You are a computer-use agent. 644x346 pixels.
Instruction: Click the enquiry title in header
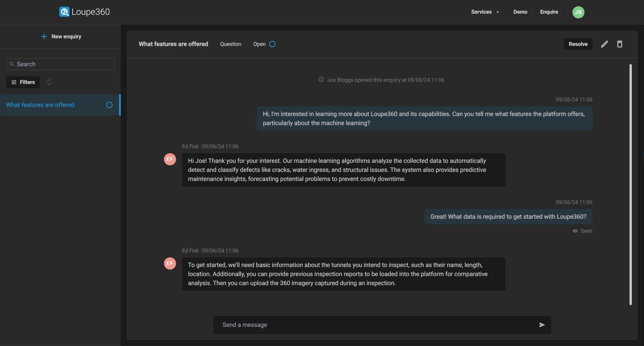coord(173,44)
